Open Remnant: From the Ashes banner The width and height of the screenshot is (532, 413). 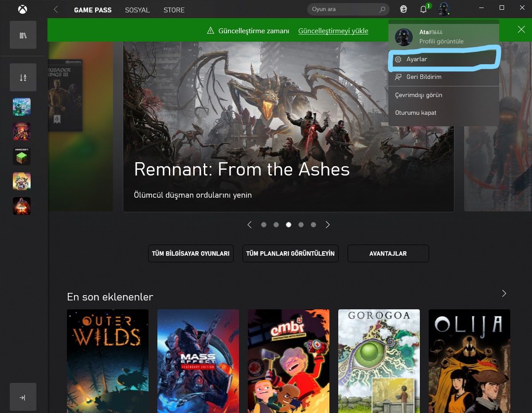point(288,126)
